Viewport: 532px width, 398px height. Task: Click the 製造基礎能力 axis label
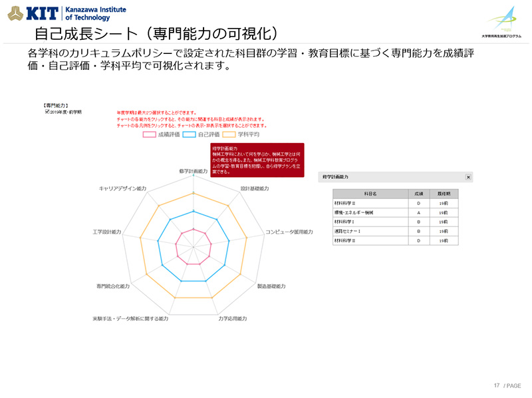coord(271,286)
